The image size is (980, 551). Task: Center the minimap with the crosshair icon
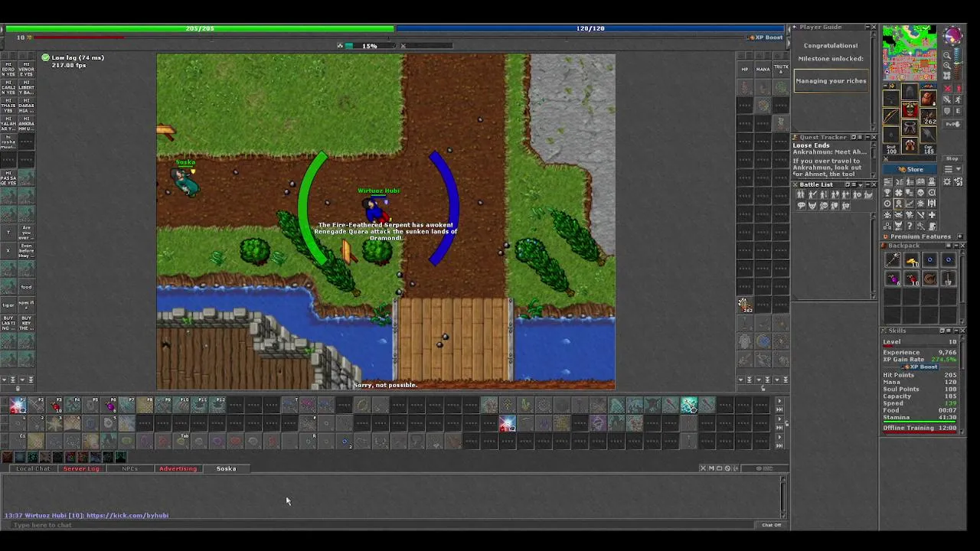click(947, 75)
